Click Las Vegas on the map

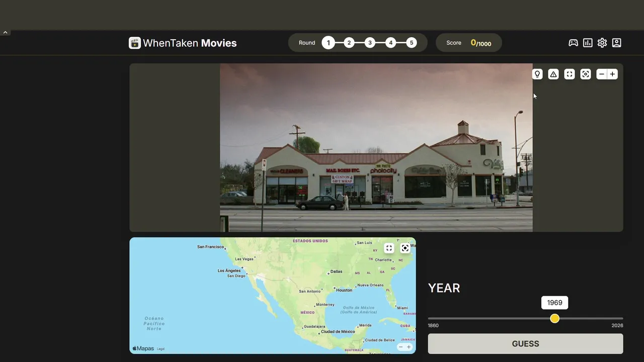pos(244,259)
